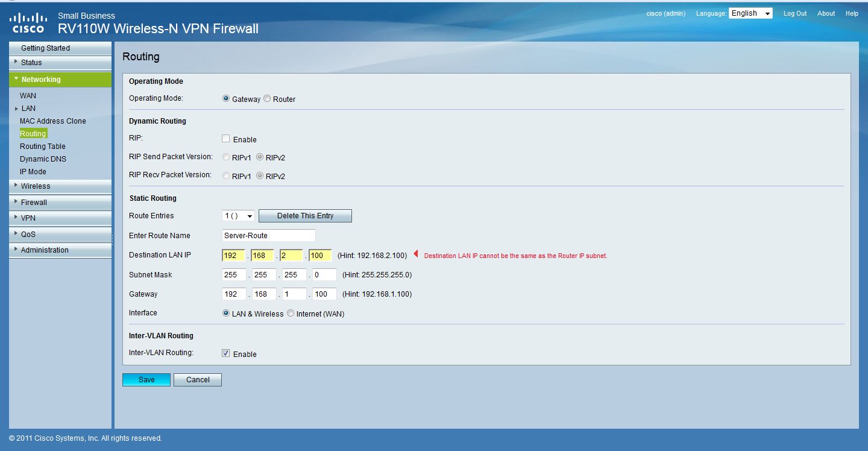This screenshot has width=868, height=451.
Task: Open the Language dropdown
Action: [x=750, y=13]
